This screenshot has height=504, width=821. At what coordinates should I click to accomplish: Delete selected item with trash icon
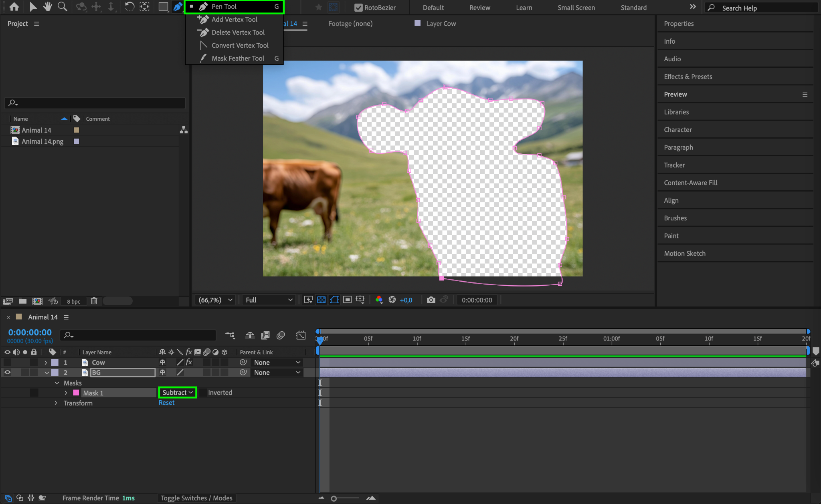coord(94,301)
